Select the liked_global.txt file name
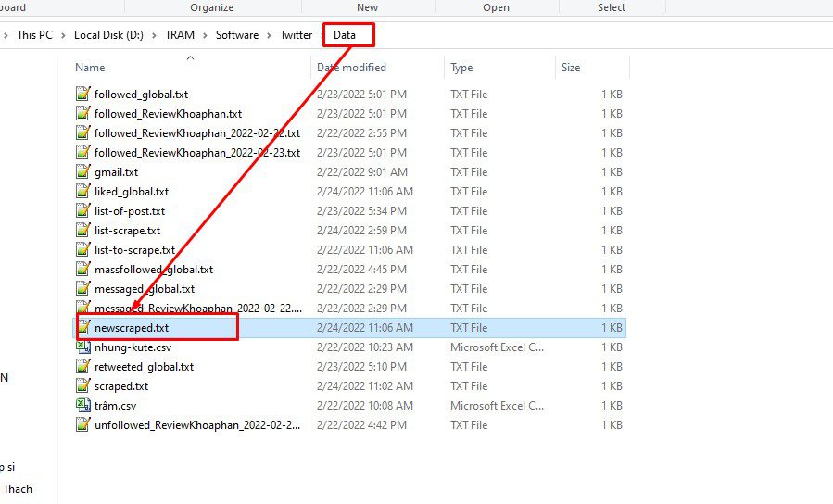Screen dimensions: 833x504 [132, 191]
